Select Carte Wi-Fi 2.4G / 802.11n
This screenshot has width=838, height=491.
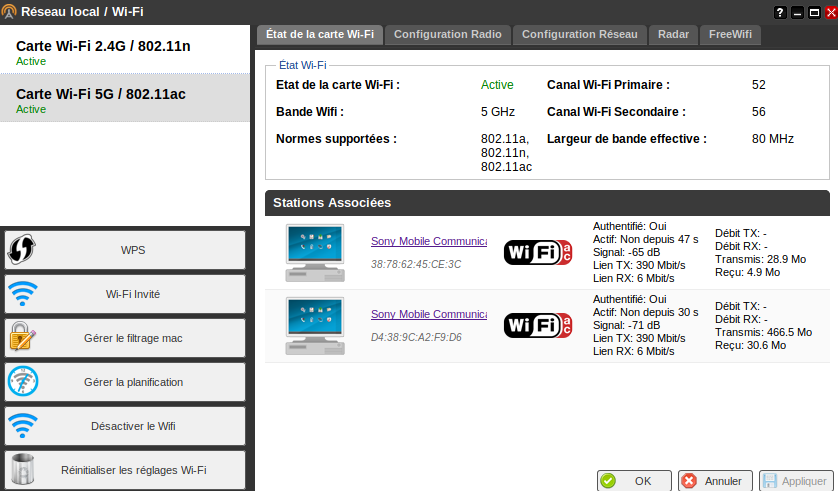124,51
